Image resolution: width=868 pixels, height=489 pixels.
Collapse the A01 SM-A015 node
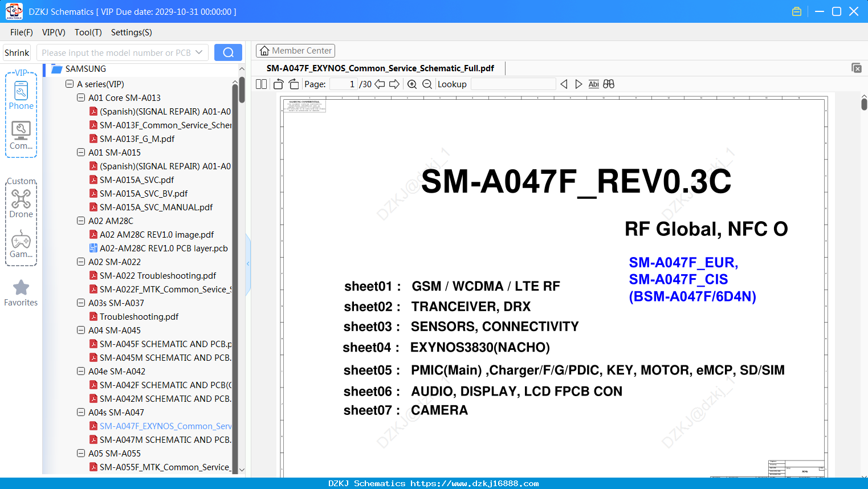tap(81, 153)
